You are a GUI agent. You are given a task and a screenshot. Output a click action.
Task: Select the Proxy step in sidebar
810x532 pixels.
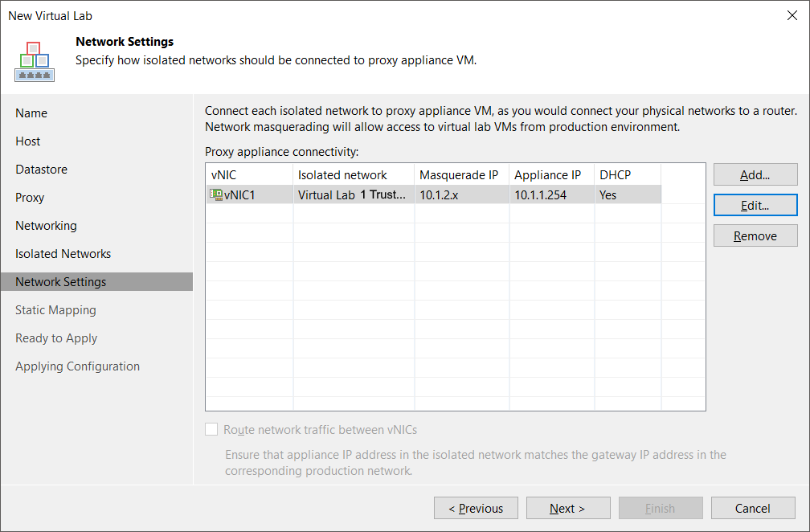[30, 198]
